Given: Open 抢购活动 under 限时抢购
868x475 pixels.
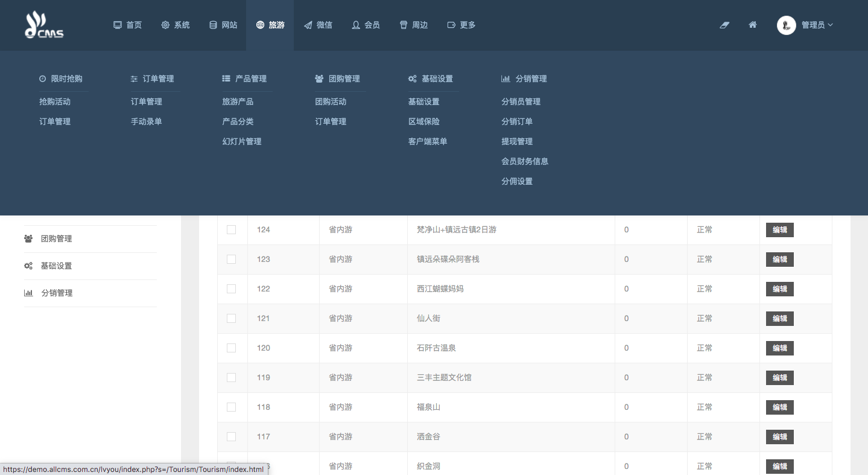Looking at the screenshot, I should (x=55, y=101).
